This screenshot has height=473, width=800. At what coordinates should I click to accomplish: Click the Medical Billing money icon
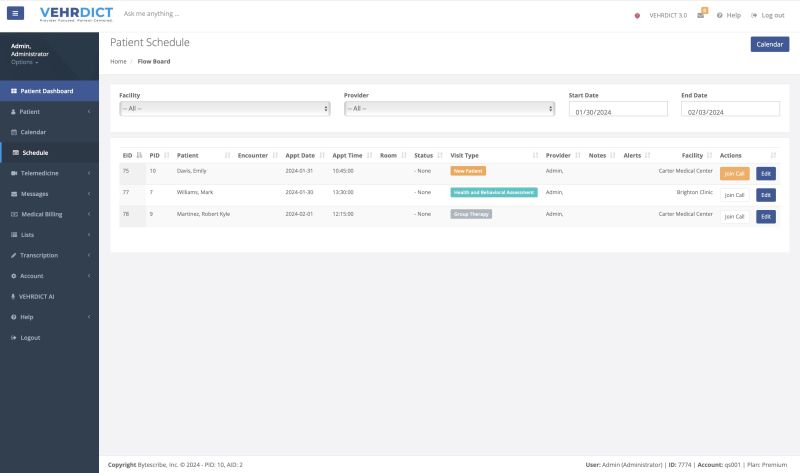13,214
